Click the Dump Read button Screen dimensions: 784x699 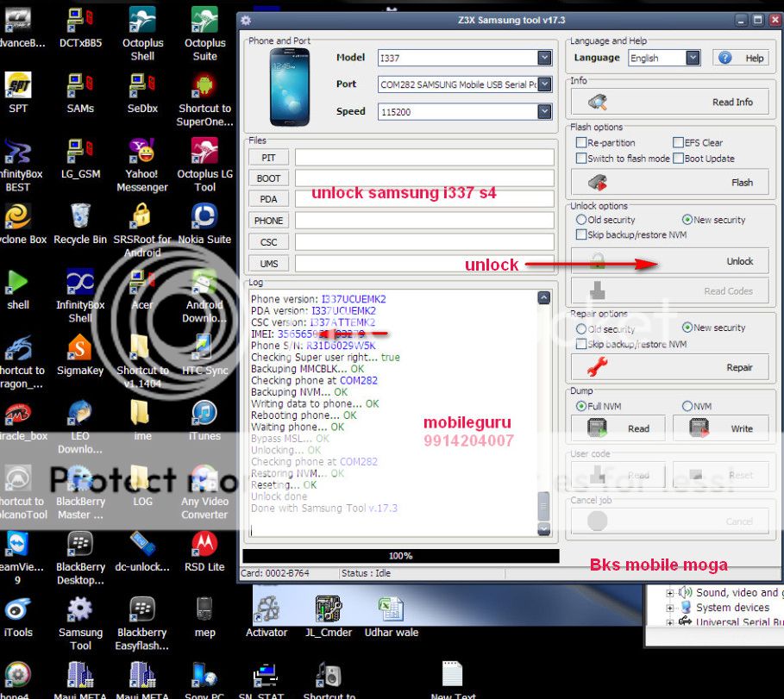coord(618,428)
